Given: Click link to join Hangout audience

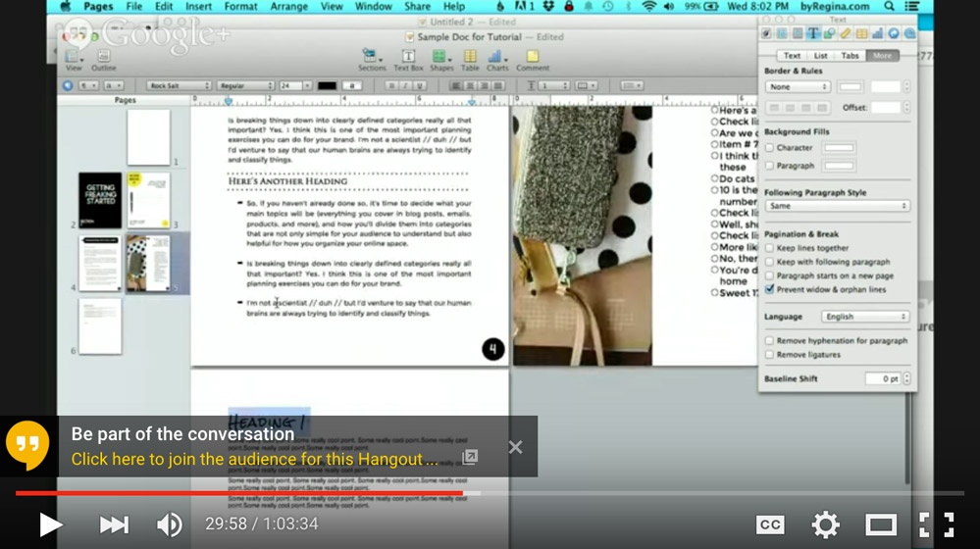Looking at the screenshot, I should 254,459.
